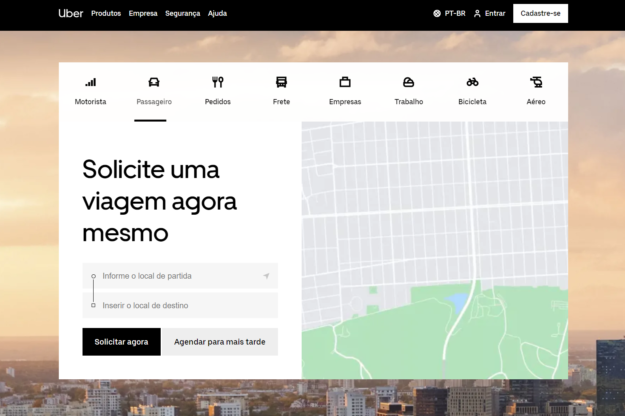Viewport: 625px width, 416px height.
Task: Click the globe language icon
Action: click(437, 14)
